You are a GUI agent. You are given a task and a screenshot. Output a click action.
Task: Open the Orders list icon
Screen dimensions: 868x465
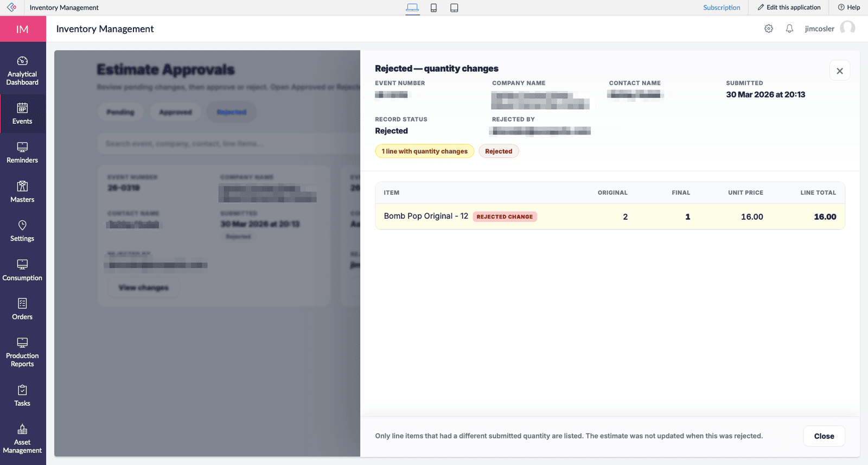tap(22, 303)
